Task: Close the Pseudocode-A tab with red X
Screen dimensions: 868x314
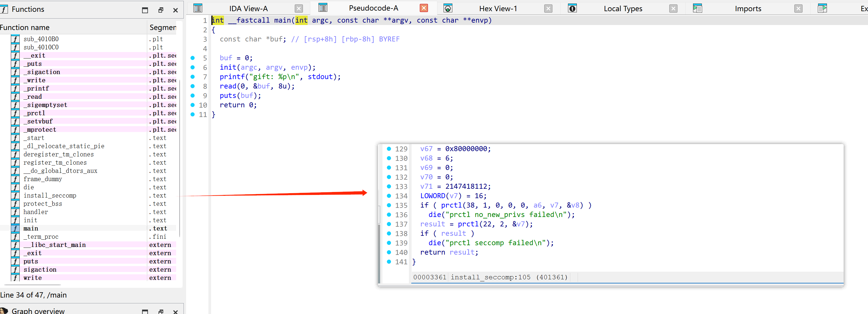Action: pos(424,8)
